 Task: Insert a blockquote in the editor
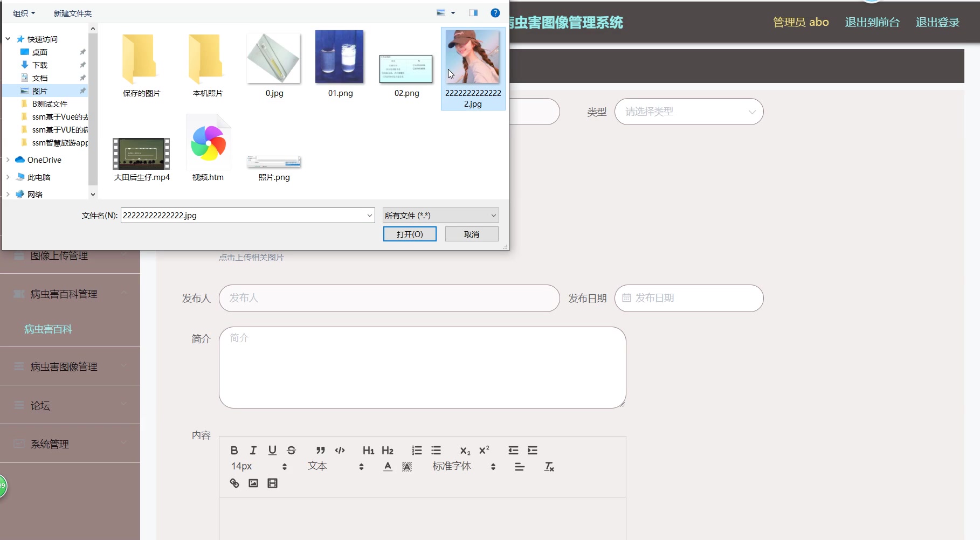[320, 450]
